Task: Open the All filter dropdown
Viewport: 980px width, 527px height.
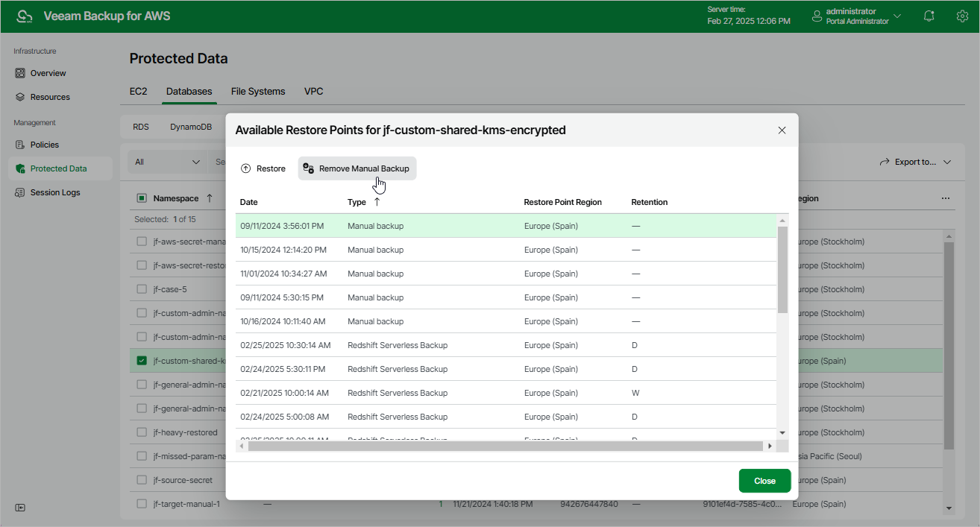Action: pyautogui.click(x=168, y=162)
